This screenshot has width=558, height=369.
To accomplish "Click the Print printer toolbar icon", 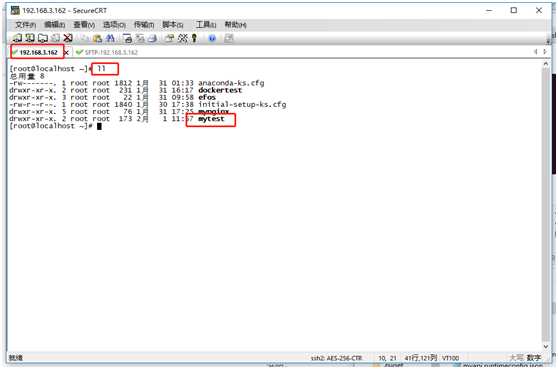I will tap(153, 38).
